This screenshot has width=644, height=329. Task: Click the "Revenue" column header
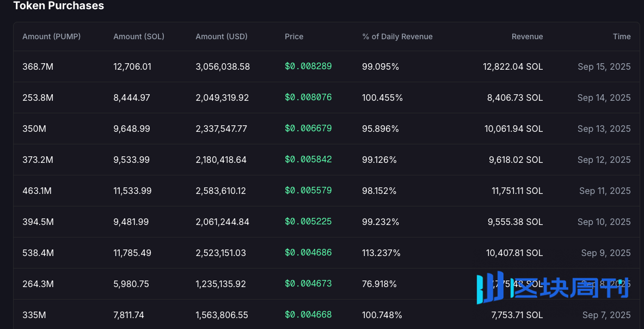coord(528,36)
